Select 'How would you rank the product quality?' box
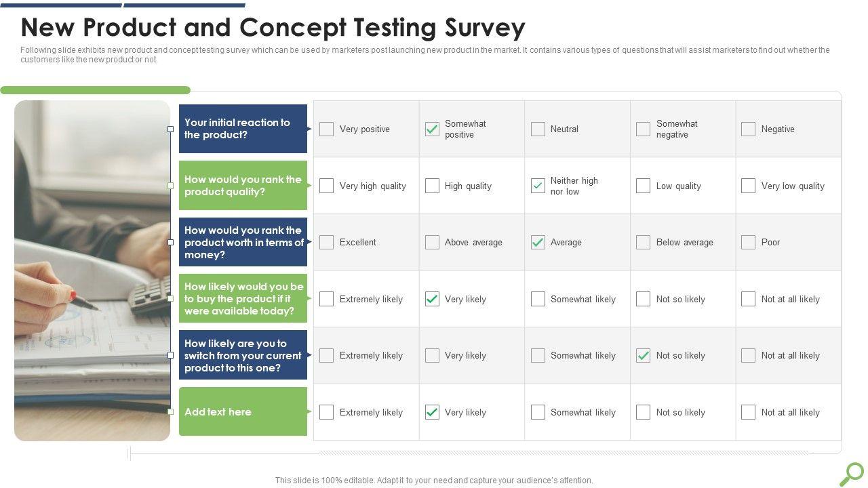868x488 pixels. (243, 186)
